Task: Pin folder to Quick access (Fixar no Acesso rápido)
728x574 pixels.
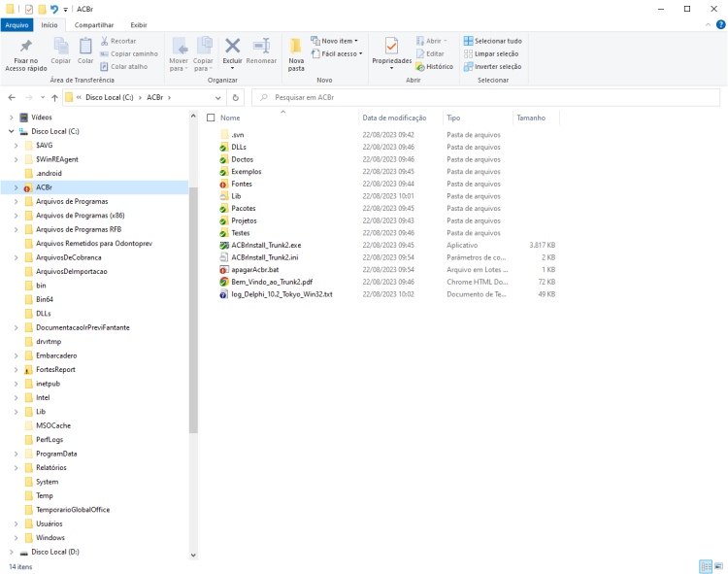Action: (x=26, y=54)
